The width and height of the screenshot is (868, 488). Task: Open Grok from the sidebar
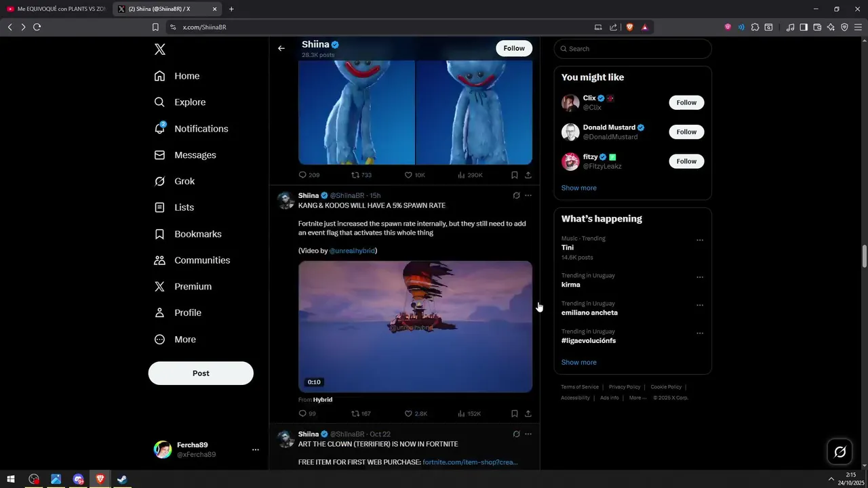(x=174, y=182)
